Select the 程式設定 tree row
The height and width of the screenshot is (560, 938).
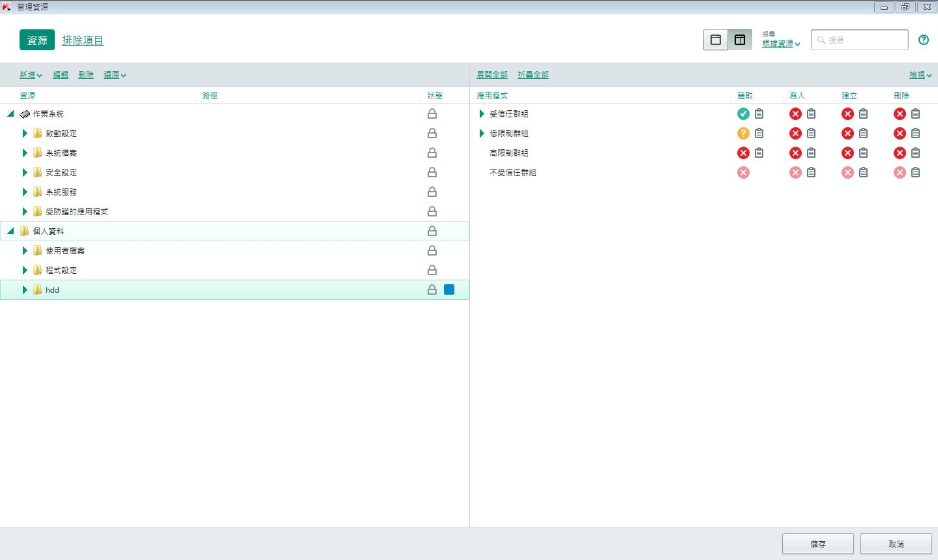(235, 270)
